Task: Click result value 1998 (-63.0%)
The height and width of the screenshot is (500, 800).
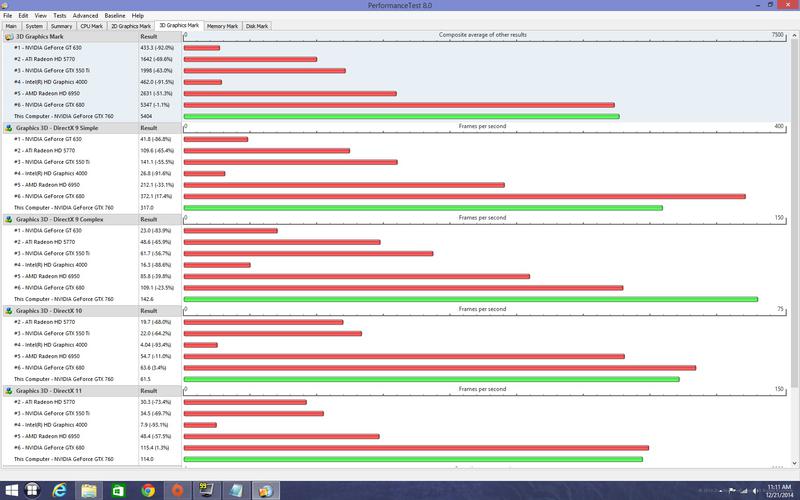Action: pos(156,71)
